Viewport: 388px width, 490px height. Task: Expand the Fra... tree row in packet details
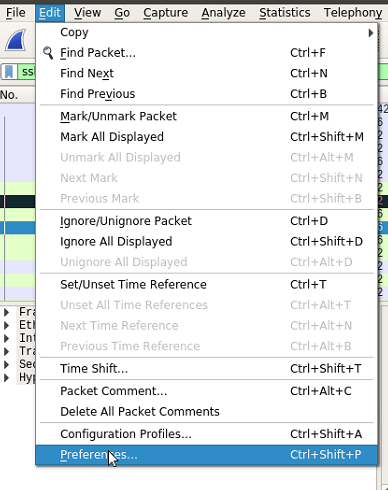click(x=6, y=312)
